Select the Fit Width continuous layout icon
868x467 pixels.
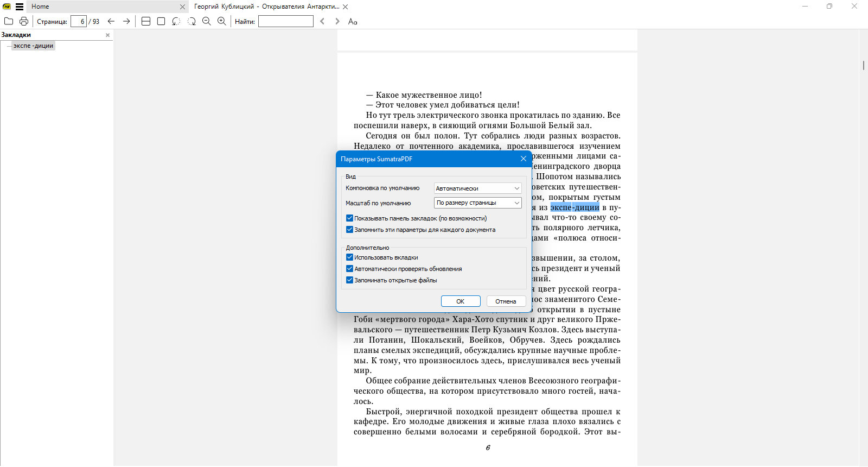pyautogui.click(x=146, y=21)
